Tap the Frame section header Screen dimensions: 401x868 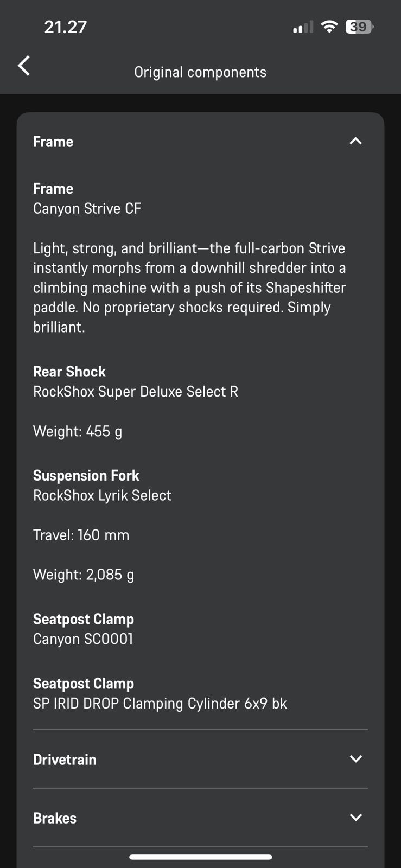[x=53, y=142]
